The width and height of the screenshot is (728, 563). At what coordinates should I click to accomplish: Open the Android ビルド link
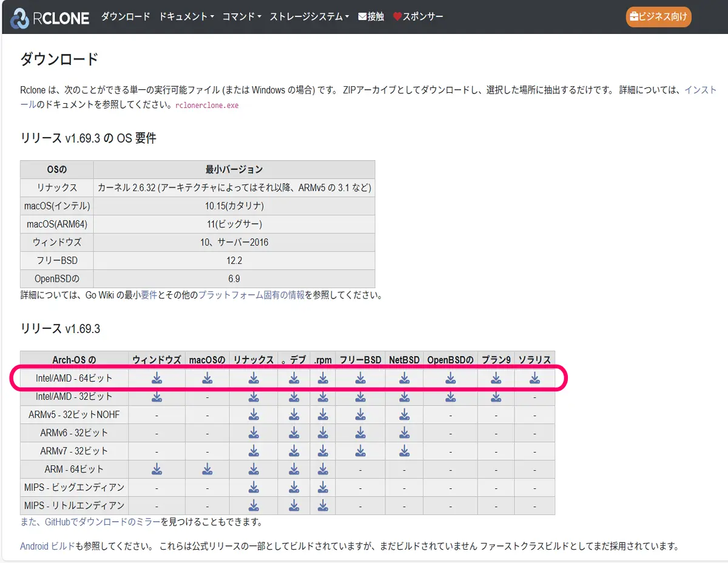47,546
